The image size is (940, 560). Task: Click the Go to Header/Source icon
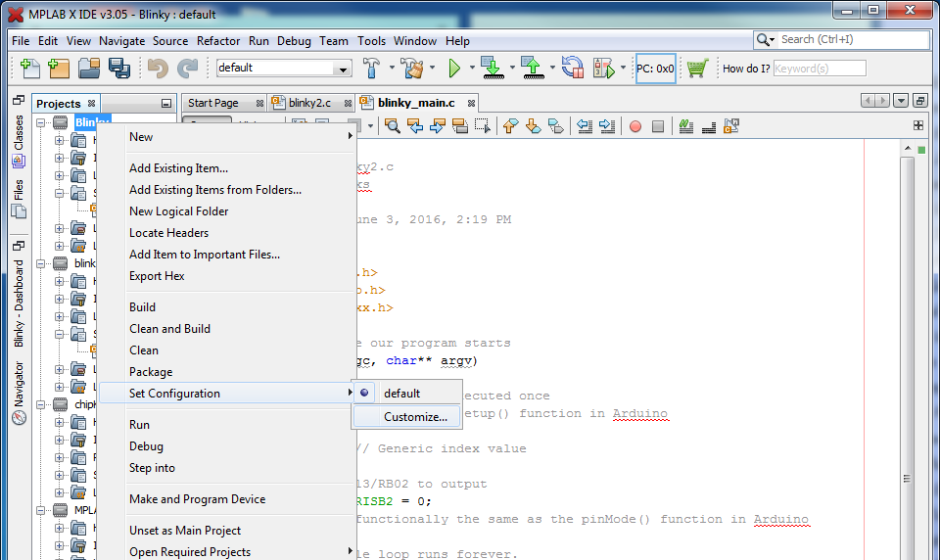coord(731,126)
